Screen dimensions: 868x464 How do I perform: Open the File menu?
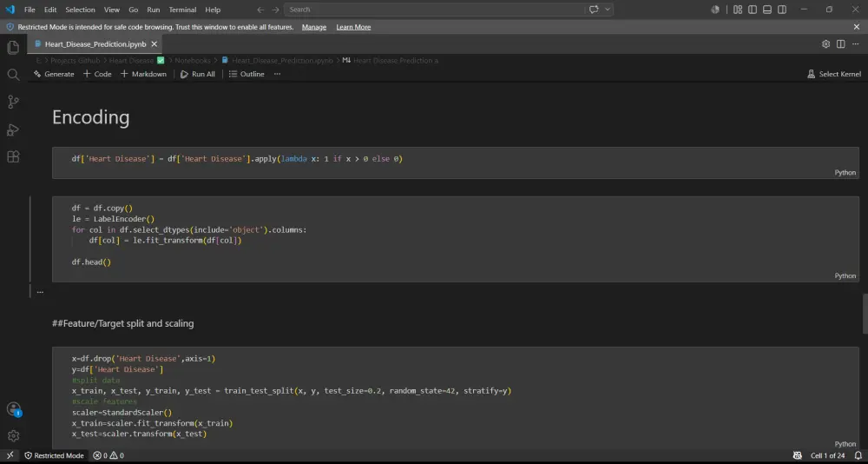pos(30,10)
